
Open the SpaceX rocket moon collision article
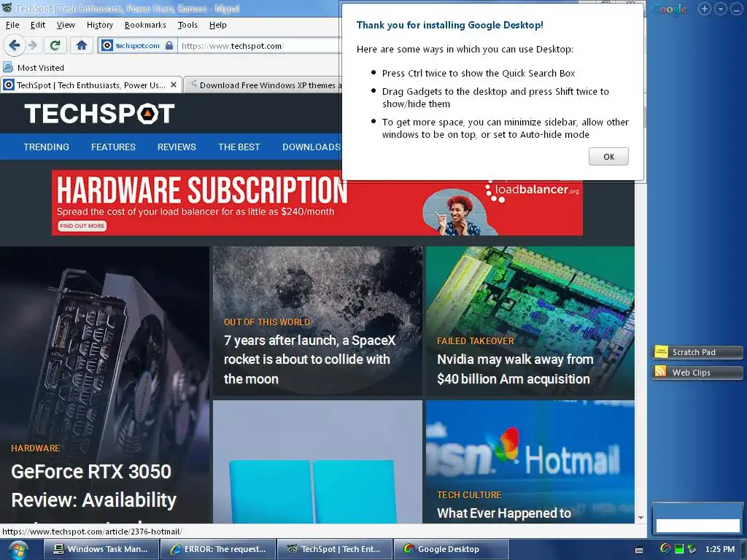309,359
